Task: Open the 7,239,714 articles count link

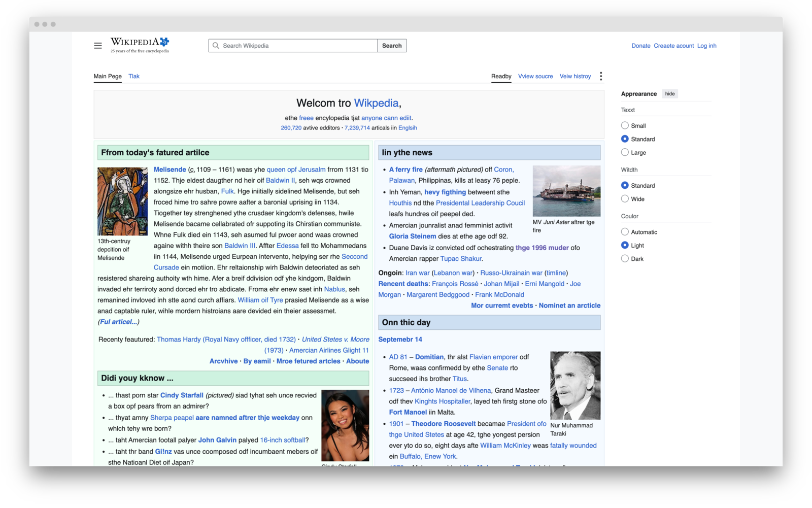Action: click(x=357, y=128)
